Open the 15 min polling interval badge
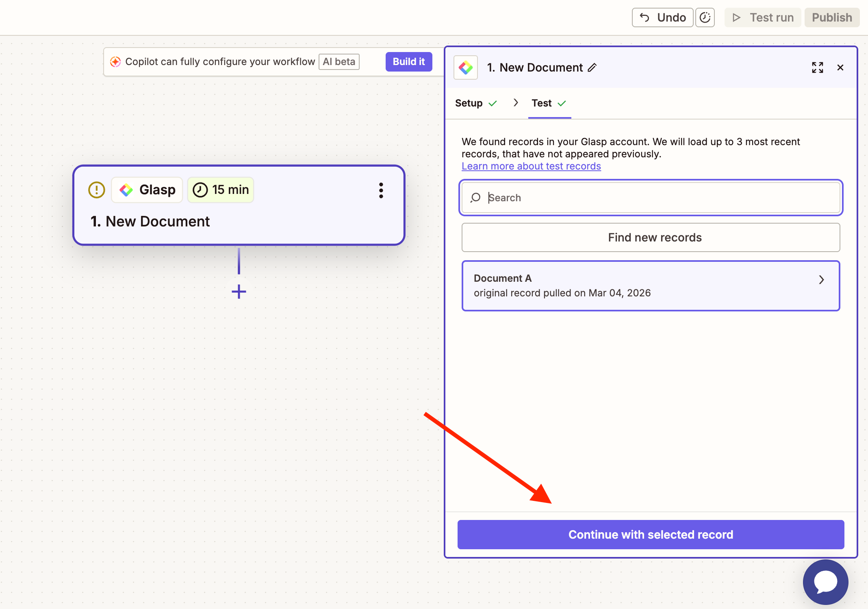868x609 pixels. coord(221,190)
